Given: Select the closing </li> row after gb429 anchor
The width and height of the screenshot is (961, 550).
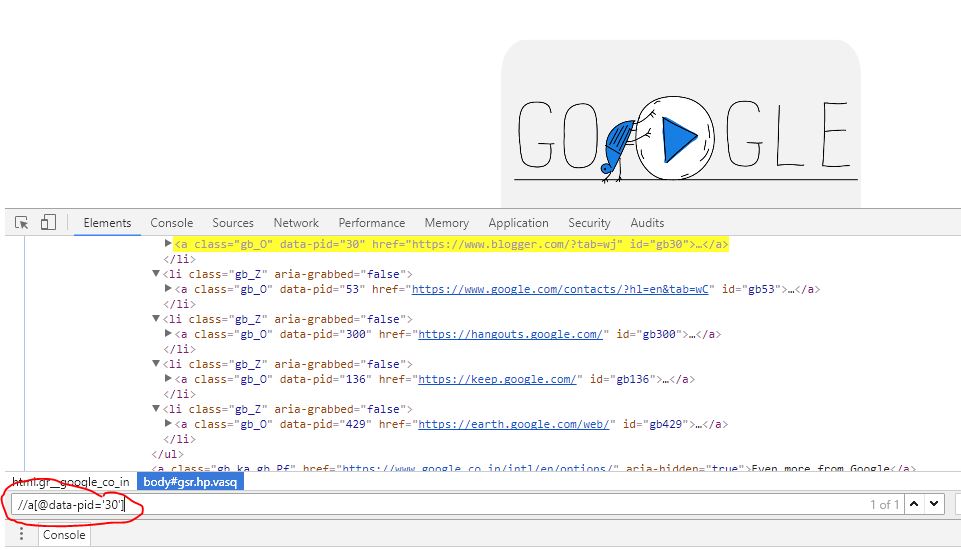Looking at the screenshot, I should point(179,439).
